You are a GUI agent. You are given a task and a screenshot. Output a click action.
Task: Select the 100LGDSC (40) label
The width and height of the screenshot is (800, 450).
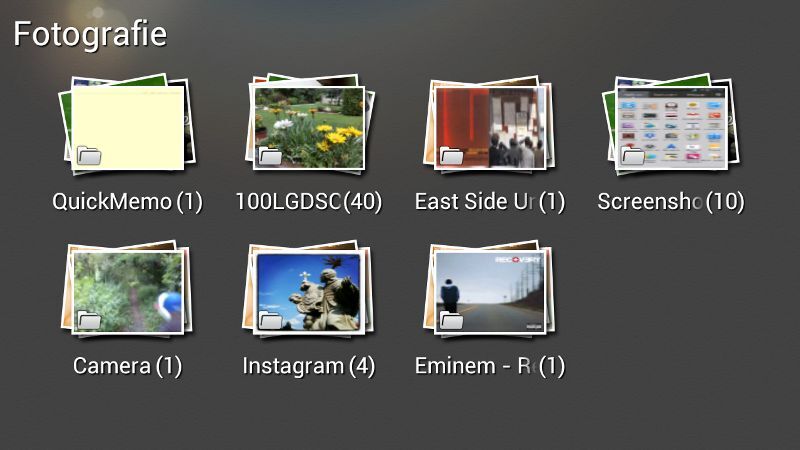click(x=309, y=202)
